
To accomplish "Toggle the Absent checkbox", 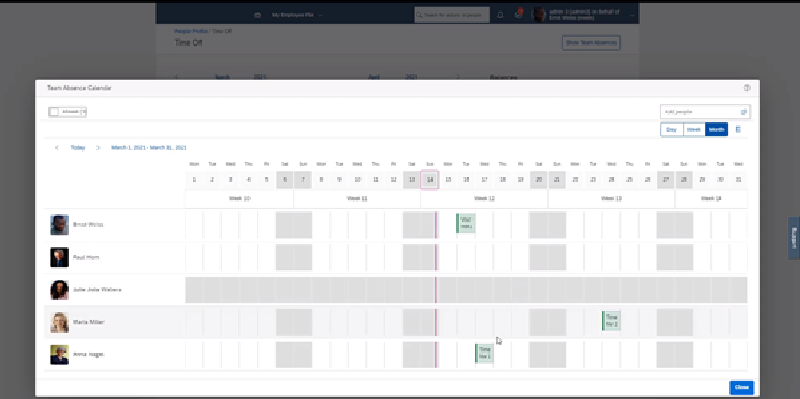I will click(55, 112).
